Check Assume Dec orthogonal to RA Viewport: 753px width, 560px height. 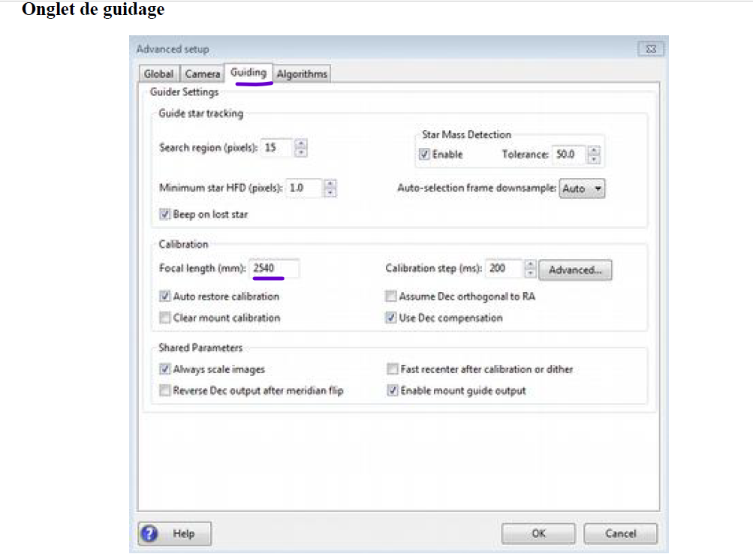[x=391, y=297]
